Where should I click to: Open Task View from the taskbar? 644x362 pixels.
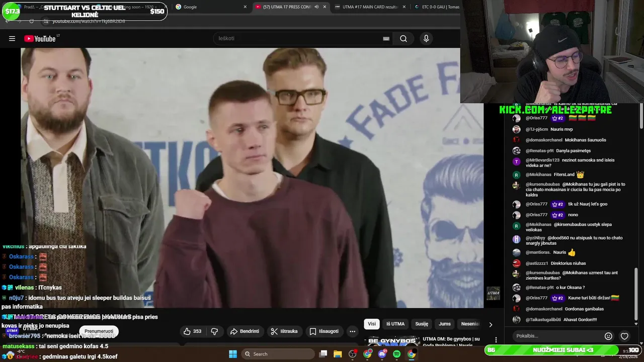pos(324,354)
